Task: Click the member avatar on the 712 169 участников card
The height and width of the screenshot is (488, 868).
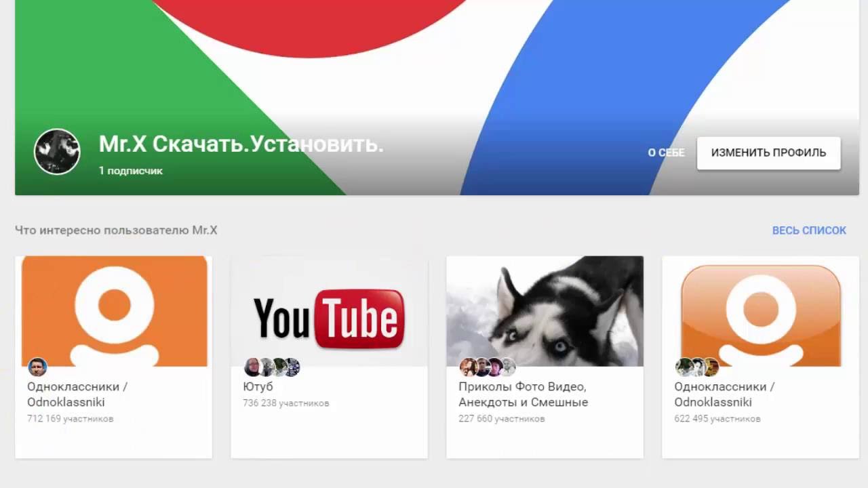Action: tap(37, 367)
